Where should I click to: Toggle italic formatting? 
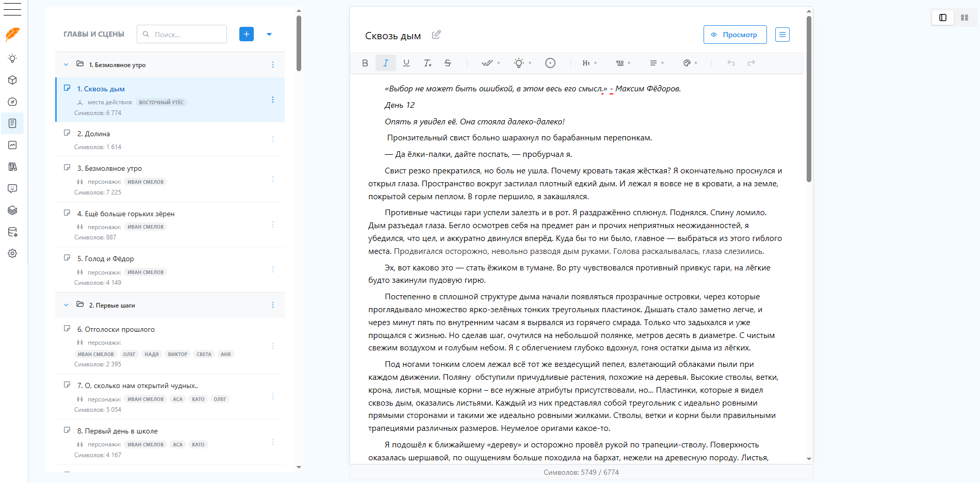386,63
